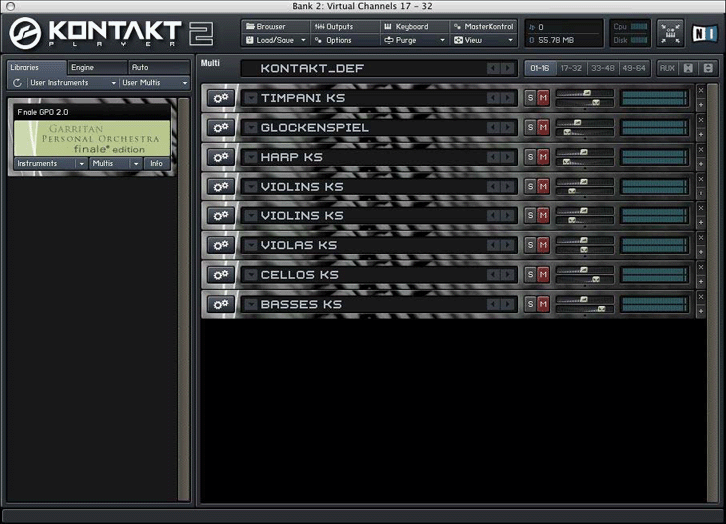Select the previous TIMPANI KS preset arrow
The image size is (726, 524).
(x=494, y=98)
